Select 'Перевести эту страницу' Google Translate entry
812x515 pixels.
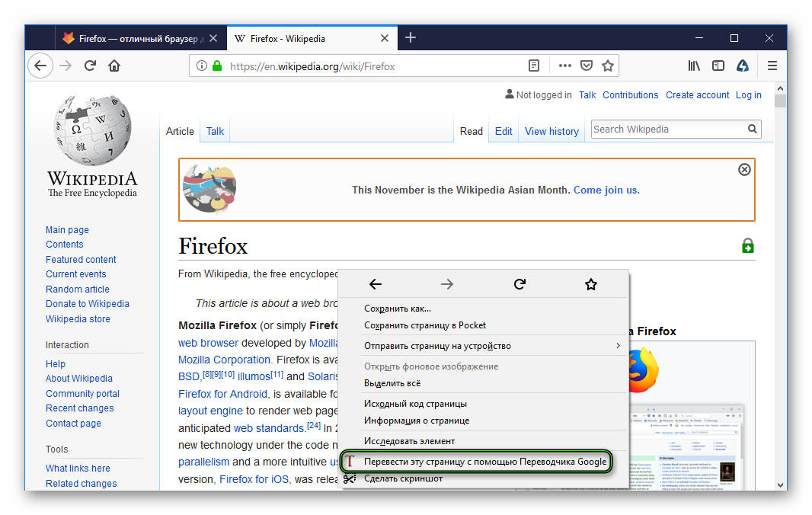coord(484,461)
